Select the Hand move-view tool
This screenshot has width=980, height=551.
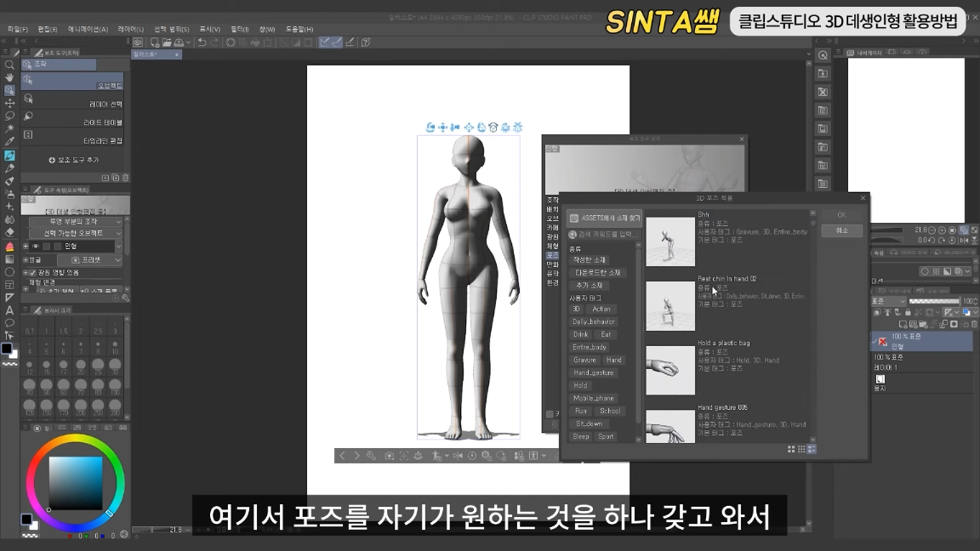pos(9,77)
